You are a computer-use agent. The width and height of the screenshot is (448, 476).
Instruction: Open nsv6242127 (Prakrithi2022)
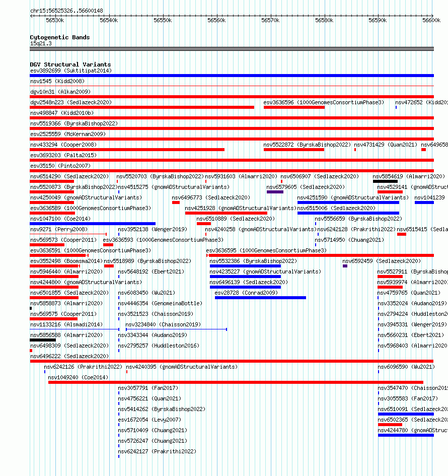point(157,452)
